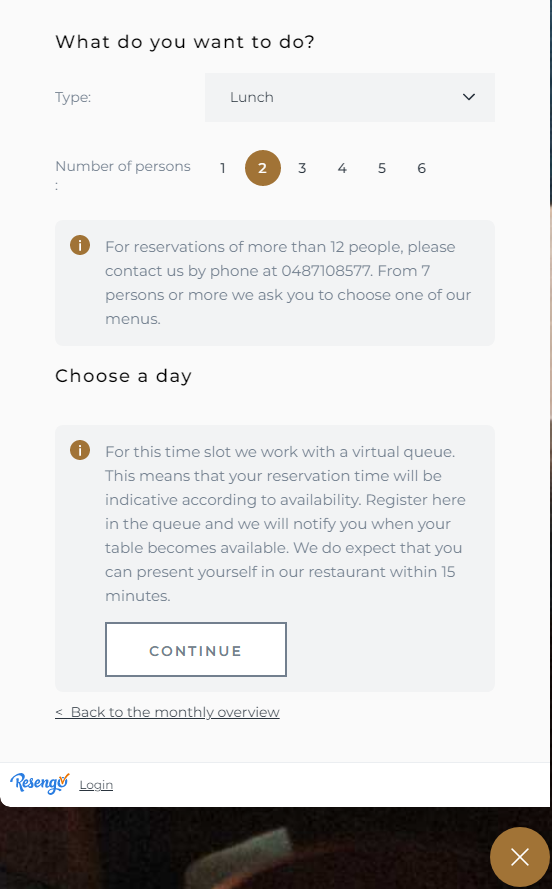The width and height of the screenshot is (552, 889).
Task: Click the "What do you want to do?" heading
Action: click(185, 42)
